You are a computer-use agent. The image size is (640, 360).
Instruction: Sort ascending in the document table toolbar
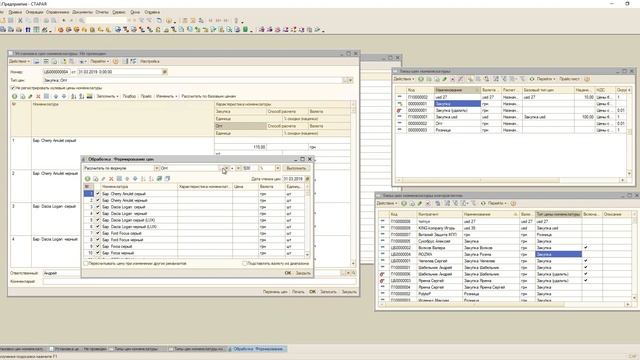73,96
